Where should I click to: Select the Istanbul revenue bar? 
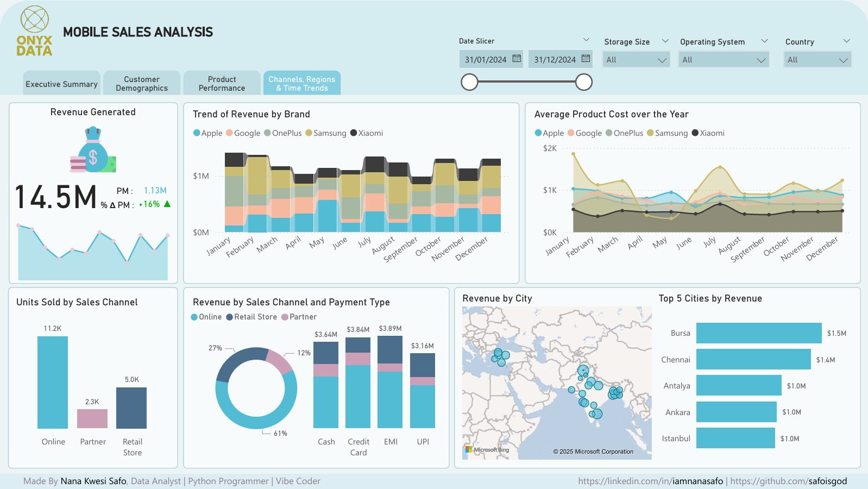click(x=735, y=438)
